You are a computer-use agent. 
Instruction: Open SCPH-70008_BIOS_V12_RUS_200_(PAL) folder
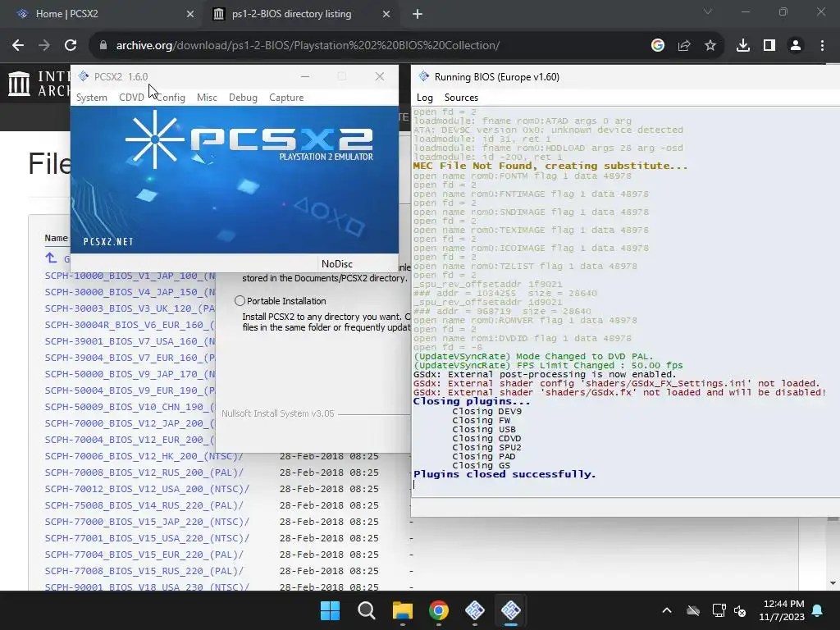click(144, 472)
